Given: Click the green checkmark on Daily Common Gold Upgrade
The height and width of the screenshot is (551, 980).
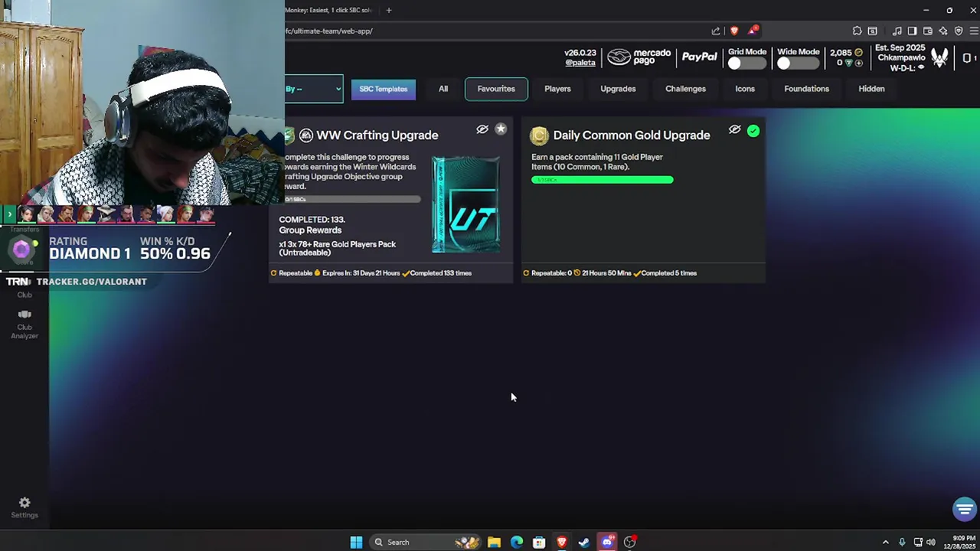Looking at the screenshot, I should pos(753,131).
